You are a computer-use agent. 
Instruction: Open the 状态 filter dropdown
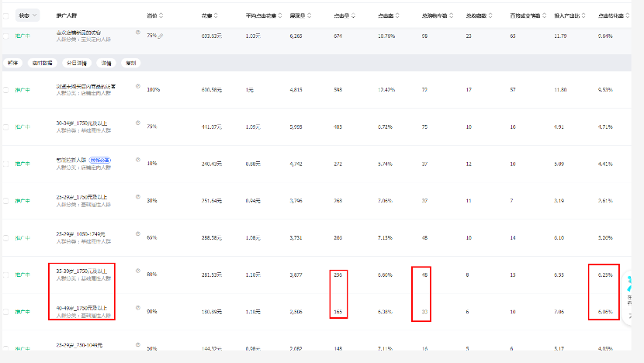(x=27, y=16)
